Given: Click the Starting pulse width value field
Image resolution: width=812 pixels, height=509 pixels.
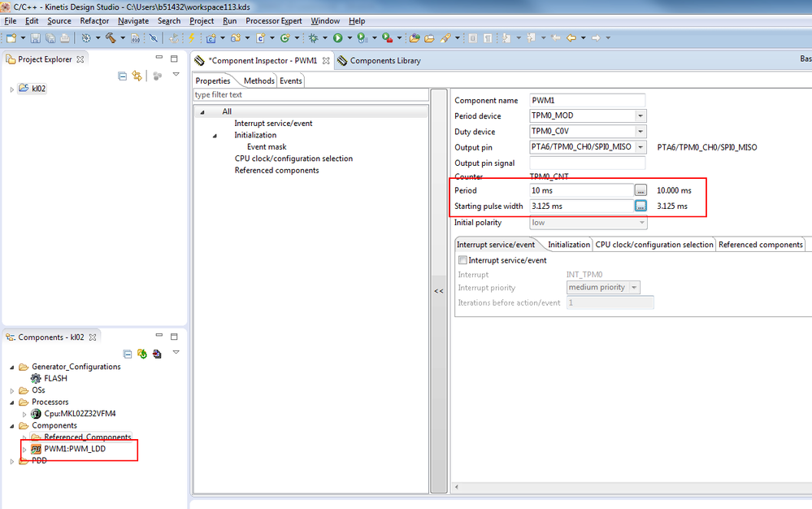Looking at the screenshot, I should click(x=581, y=206).
